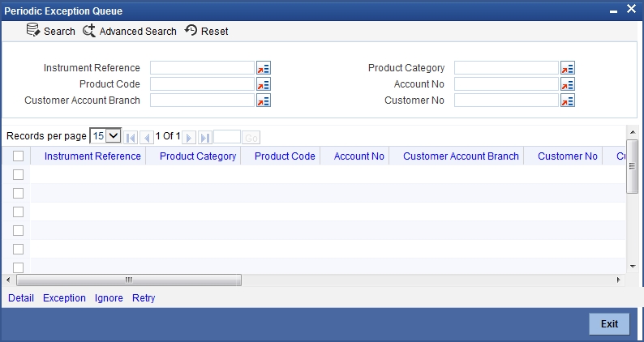This screenshot has height=342, width=644.
Task: Click the horizontal scrollbar left arrow
Action: (x=8, y=280)
